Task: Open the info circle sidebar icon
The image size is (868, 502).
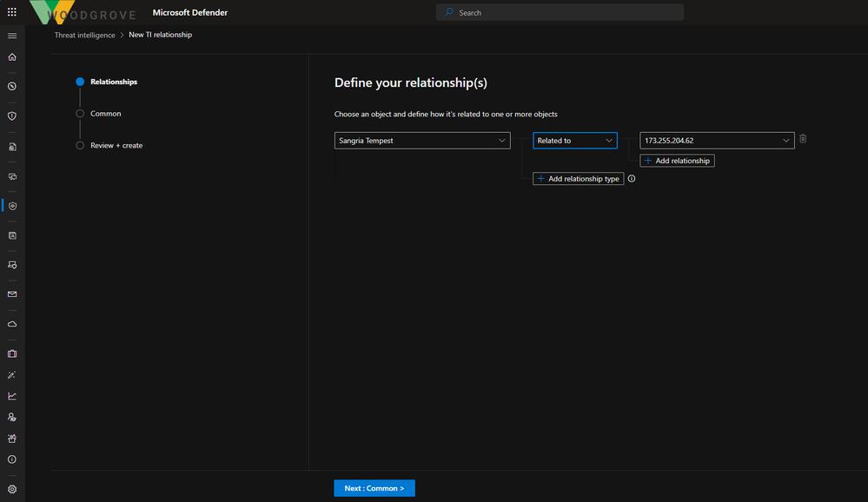Action: [12, 459]
